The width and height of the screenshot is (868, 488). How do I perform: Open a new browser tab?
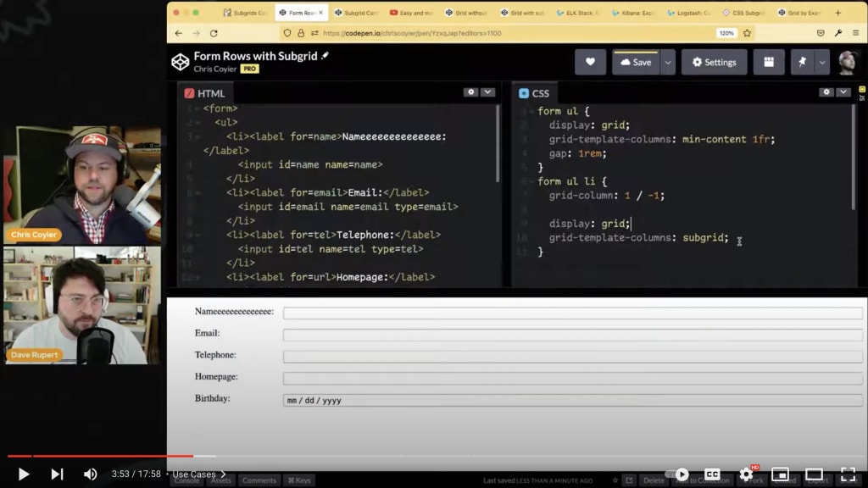point(837,12)
